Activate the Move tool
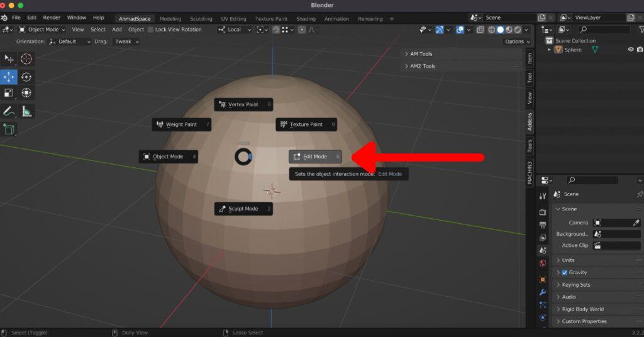 9,77
